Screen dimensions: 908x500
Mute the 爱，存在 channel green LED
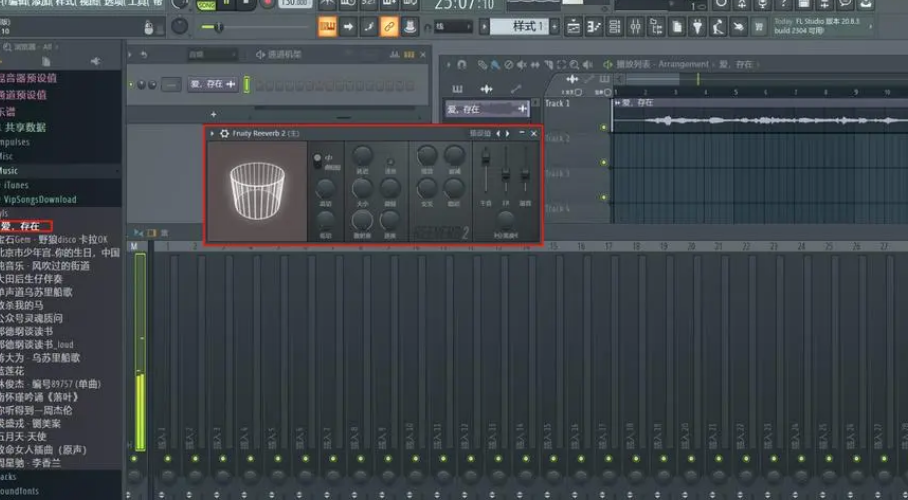coord(131,85)
